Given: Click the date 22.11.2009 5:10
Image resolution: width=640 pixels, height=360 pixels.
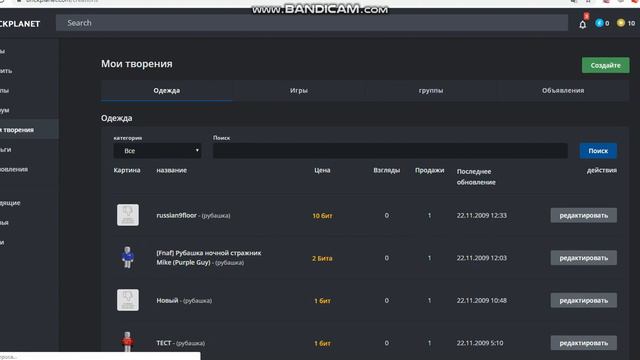Looking at the screenshot, I should pyautogui.click(x=480, y=343).
